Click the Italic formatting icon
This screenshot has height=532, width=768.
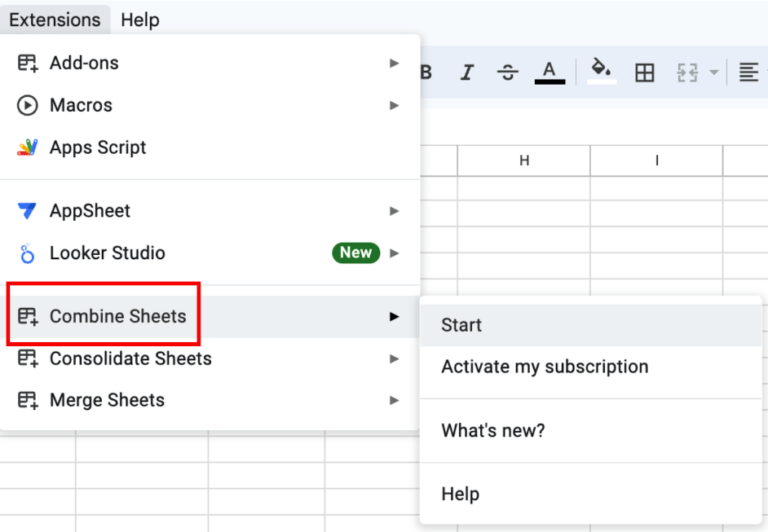click(466, 72)
